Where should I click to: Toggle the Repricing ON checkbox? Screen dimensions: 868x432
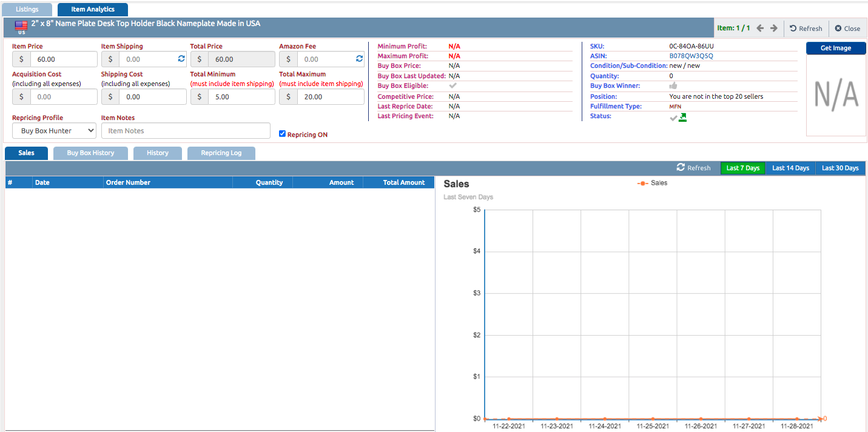(x=282, y=134)
